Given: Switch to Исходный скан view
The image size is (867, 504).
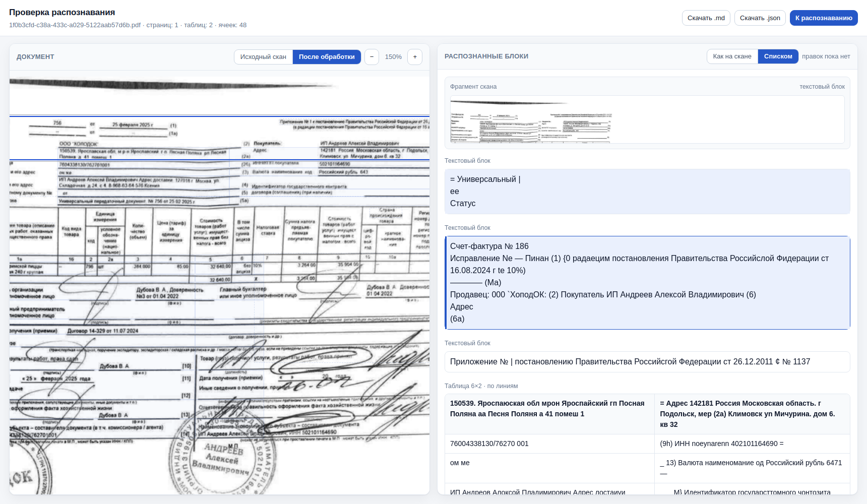Looking at the screenshot, I should point(263,57).
